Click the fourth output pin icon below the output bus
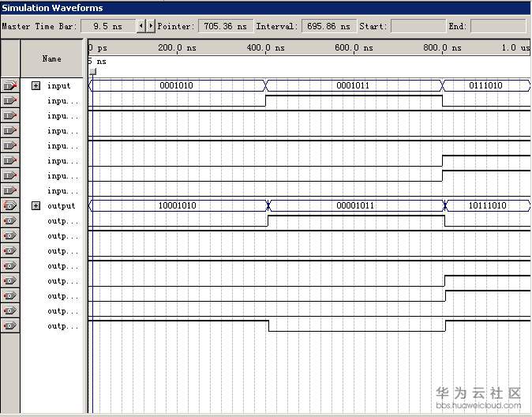 tap(10, 265)
